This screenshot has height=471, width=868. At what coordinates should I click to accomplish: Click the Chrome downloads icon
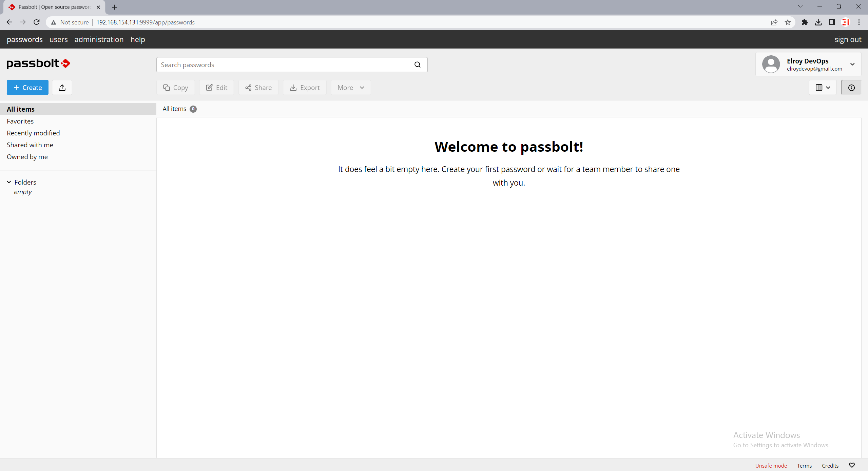tap(818, 22)
